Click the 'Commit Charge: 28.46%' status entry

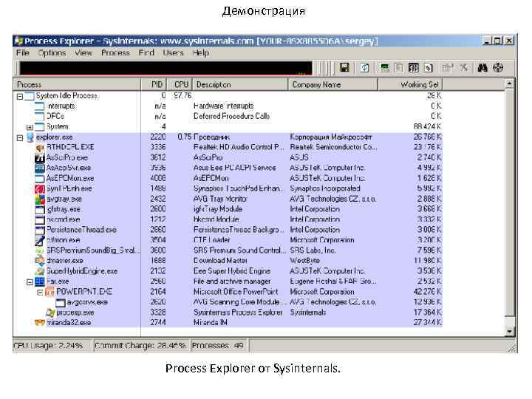[x=140, y=345]
